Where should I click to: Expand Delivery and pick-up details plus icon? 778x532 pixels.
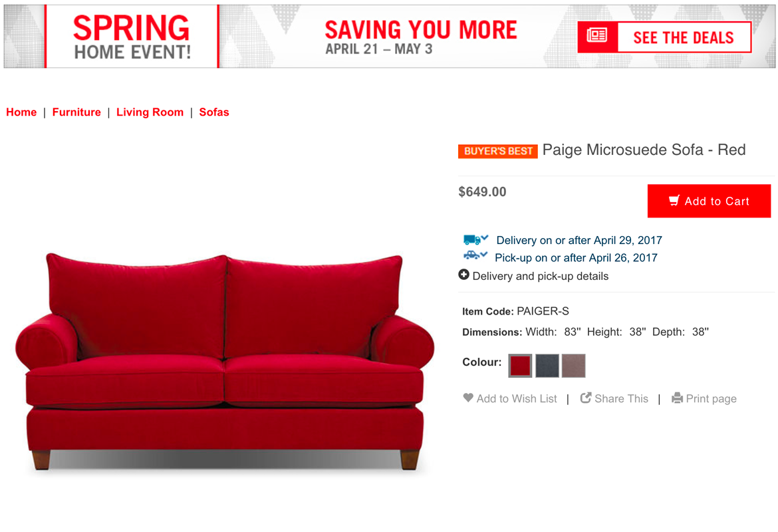tap(463, 275)
